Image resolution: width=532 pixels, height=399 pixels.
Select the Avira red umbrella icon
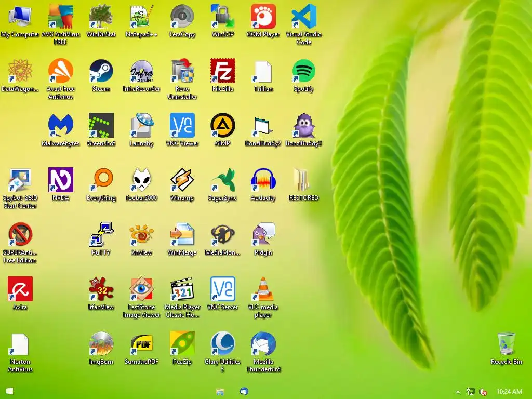pyautogui.click(x=20, y=289)
